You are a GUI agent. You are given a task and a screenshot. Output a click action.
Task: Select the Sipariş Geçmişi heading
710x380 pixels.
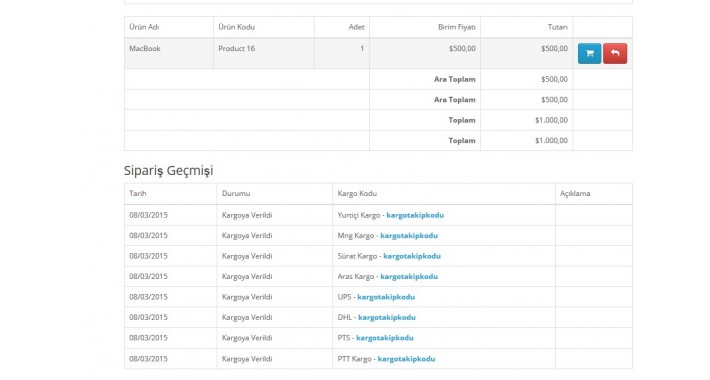pos(168,171)
